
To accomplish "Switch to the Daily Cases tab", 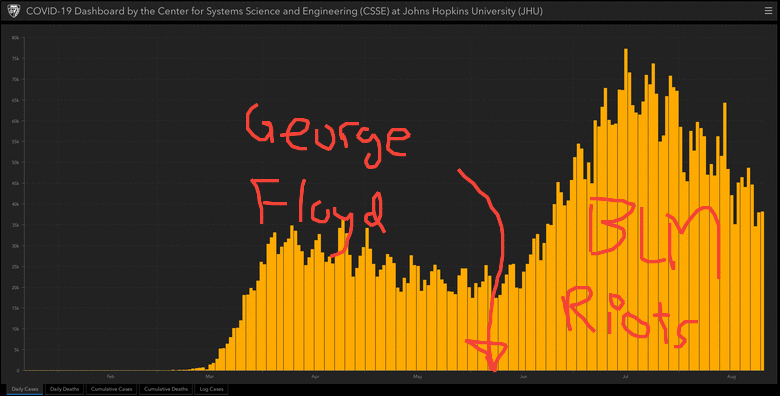I will (25, 389).
